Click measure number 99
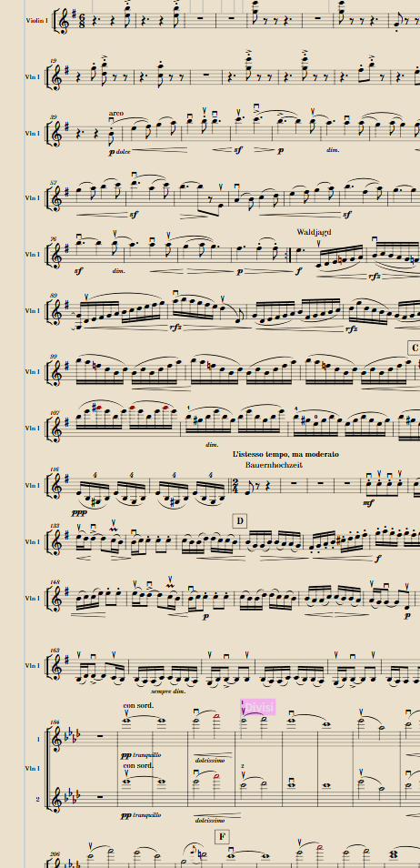The image size is (420, 868). (x=54, y=357)
